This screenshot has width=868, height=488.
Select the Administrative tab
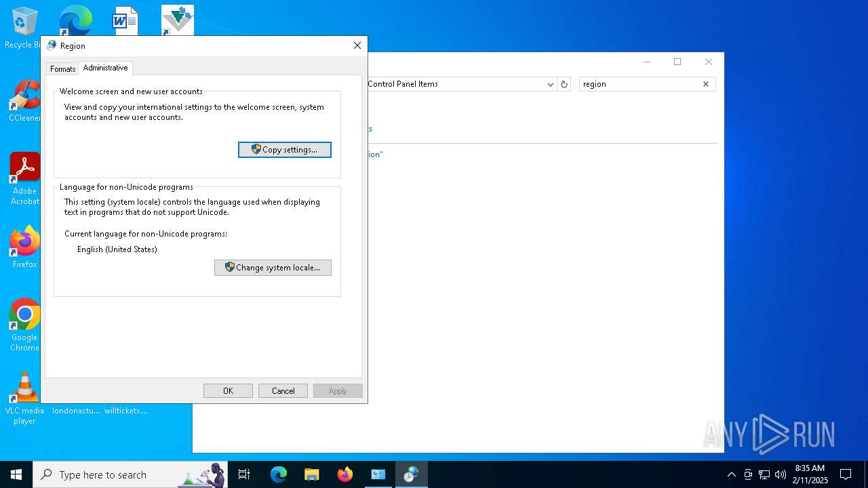(x=105, y=68)
